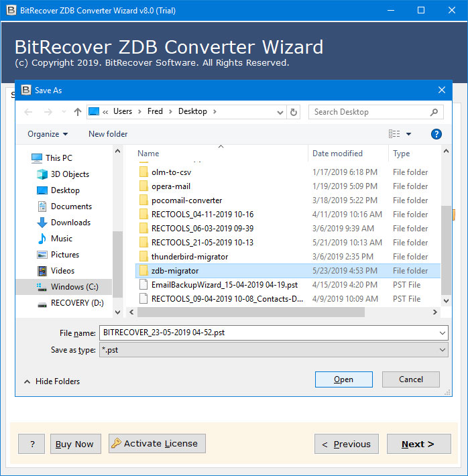
Task: Open Downloads in navigation pane
Action: pyautogui.click(x=70, y=223)
